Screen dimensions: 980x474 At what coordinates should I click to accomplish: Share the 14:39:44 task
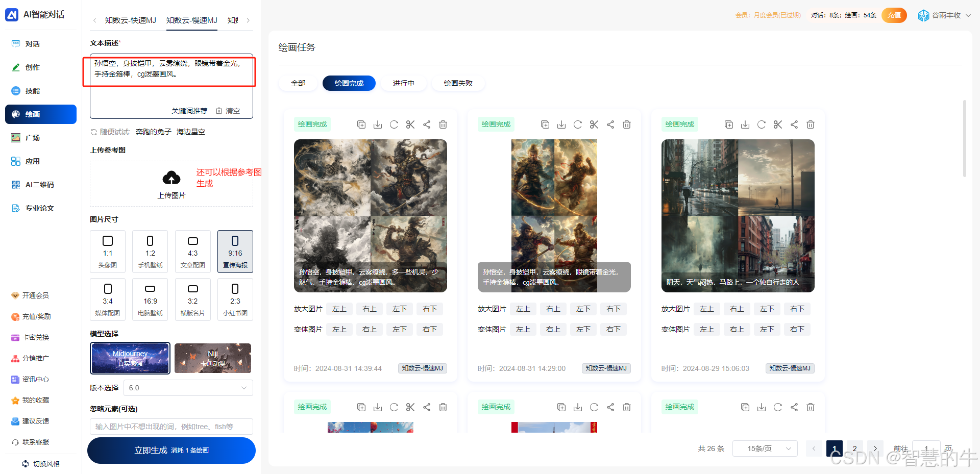(427, 124)
